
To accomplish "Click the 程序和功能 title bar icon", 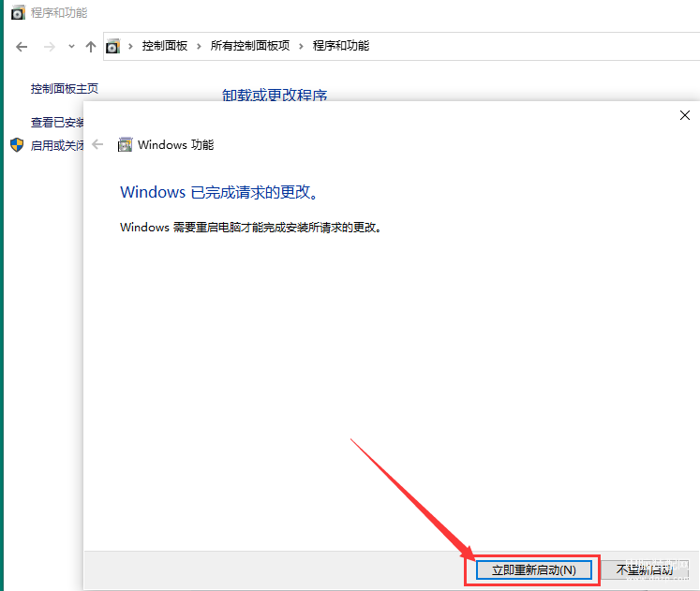I will tap(18, 13).
